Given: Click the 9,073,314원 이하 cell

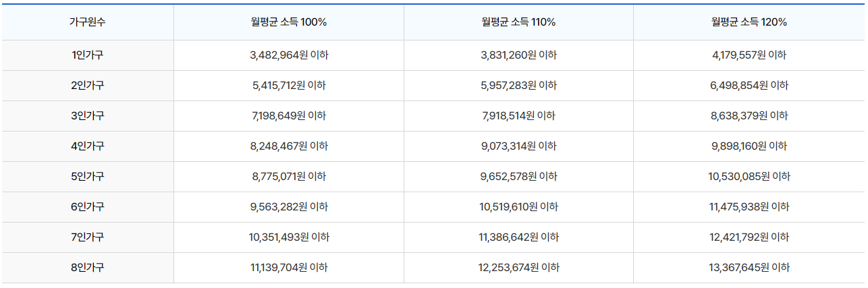Looking at the screenshot, I should (518, 146).
